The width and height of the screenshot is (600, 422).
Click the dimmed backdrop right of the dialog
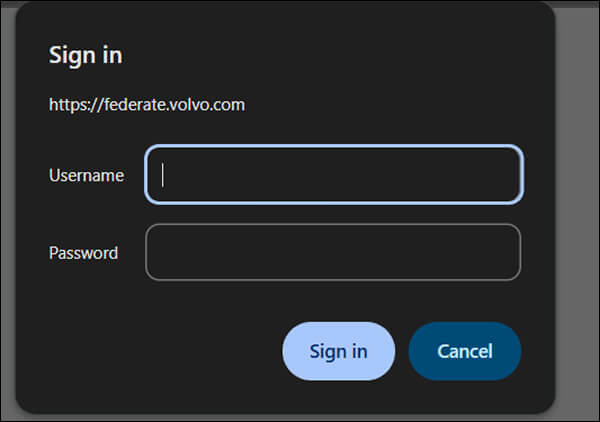coord(578,200)
